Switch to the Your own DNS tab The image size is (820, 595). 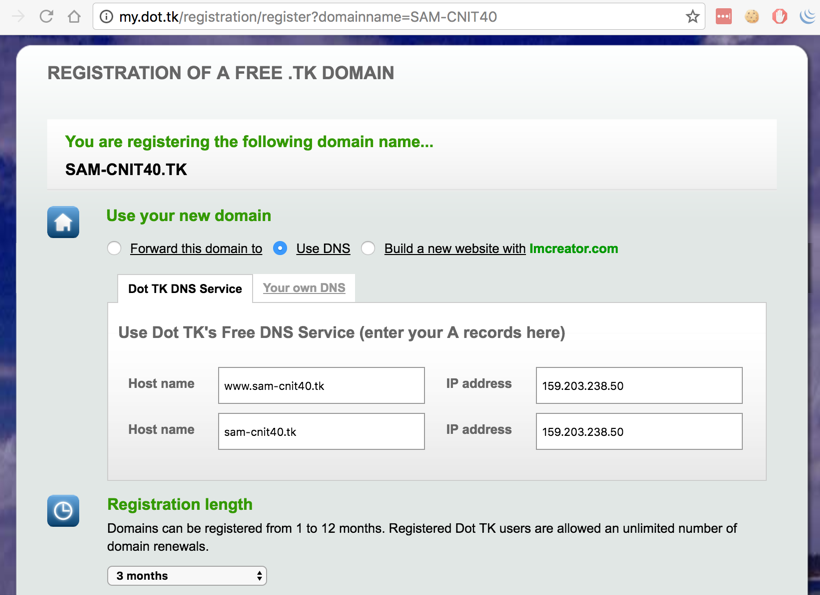(304, 288)
